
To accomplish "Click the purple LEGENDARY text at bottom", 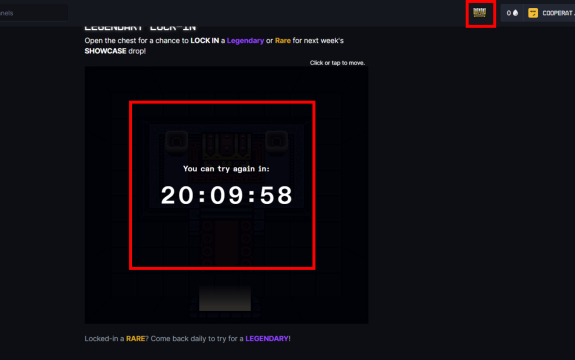I will point(267,339).
